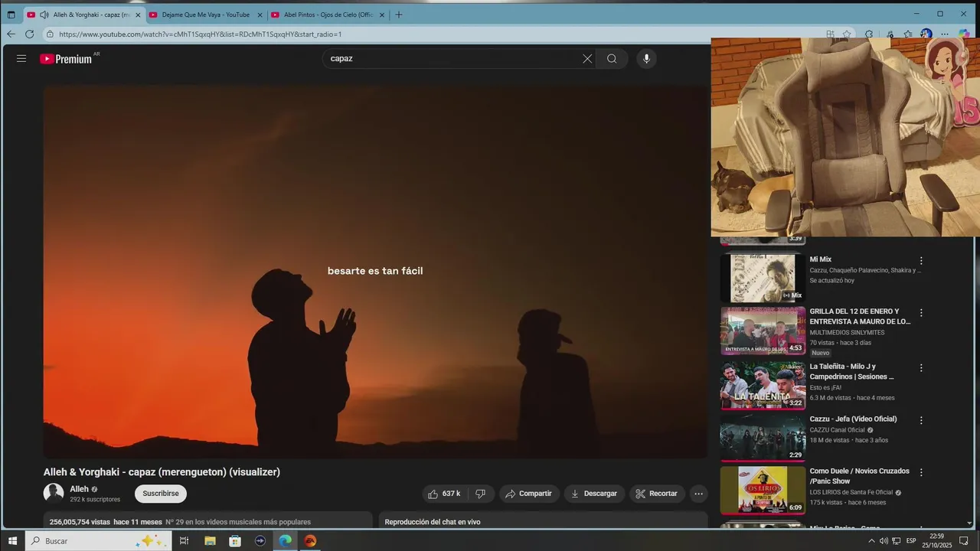Viewport: 980px width, 551px height.
Task: Dislike the video with thumbs-down
Action: (x=481, y=494)
